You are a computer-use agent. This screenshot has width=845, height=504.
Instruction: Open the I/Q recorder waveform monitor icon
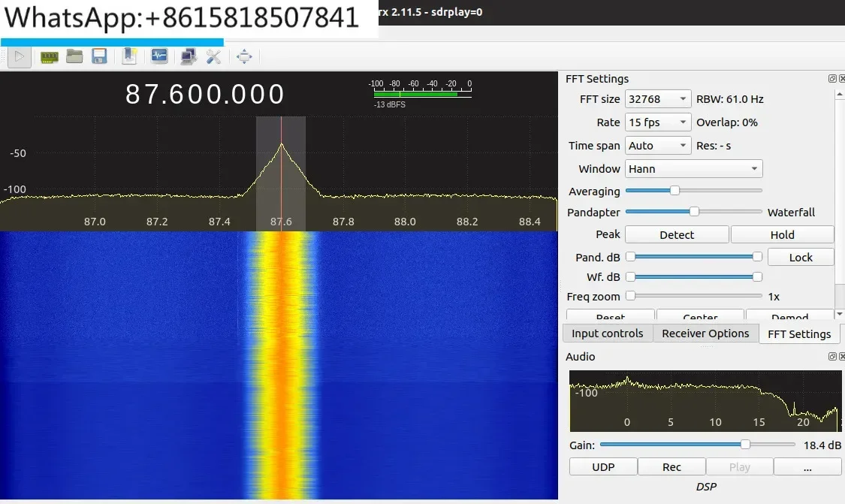[x=159, y=56]
